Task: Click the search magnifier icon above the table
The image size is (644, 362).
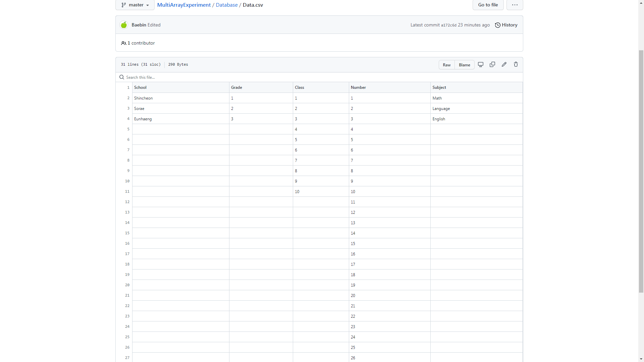Action: pyautogui.click(x=121, y=77)
